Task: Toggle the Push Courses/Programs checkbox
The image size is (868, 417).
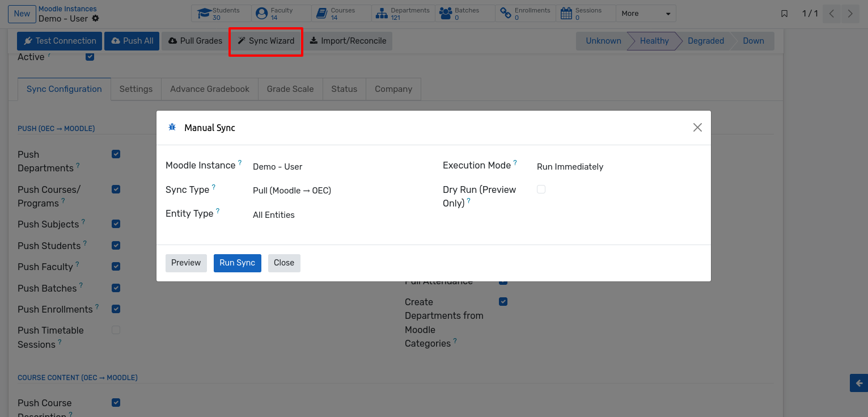Action: [116, 189]
